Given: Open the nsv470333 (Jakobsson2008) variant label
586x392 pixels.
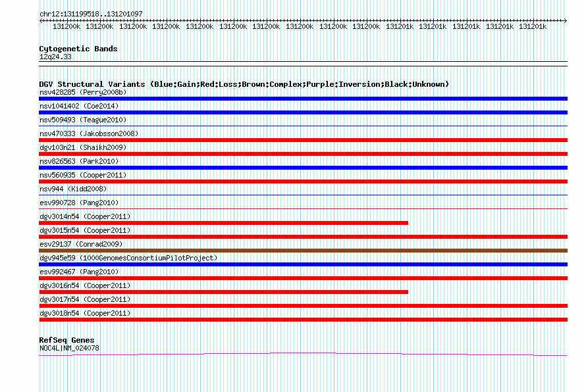Looking at the screenshot, I should [89, 134].
